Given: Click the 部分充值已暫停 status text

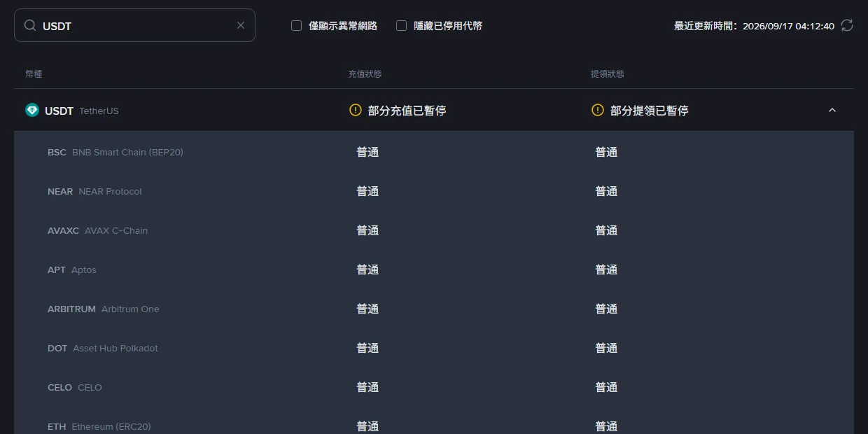Looking at the screenshot, I should (x=407, y=110).
